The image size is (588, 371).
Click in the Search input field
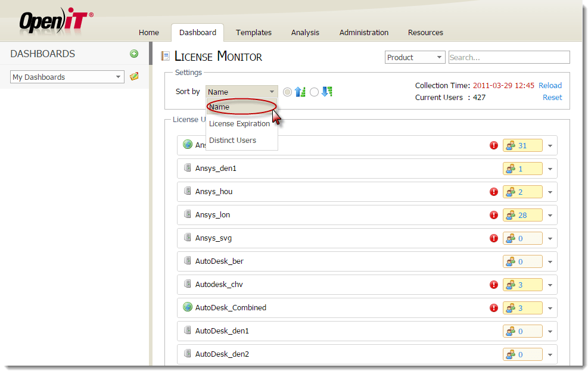(x=509, y=57)
